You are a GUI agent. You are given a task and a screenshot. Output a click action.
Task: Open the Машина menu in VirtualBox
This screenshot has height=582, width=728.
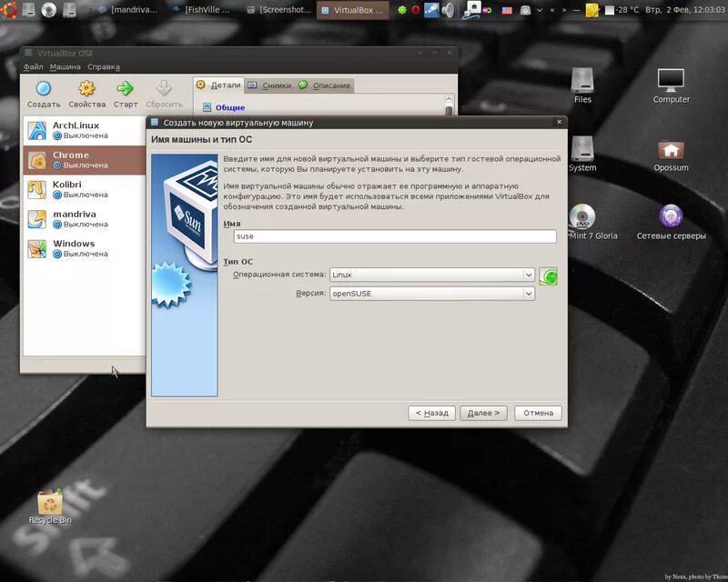point(65,66)
